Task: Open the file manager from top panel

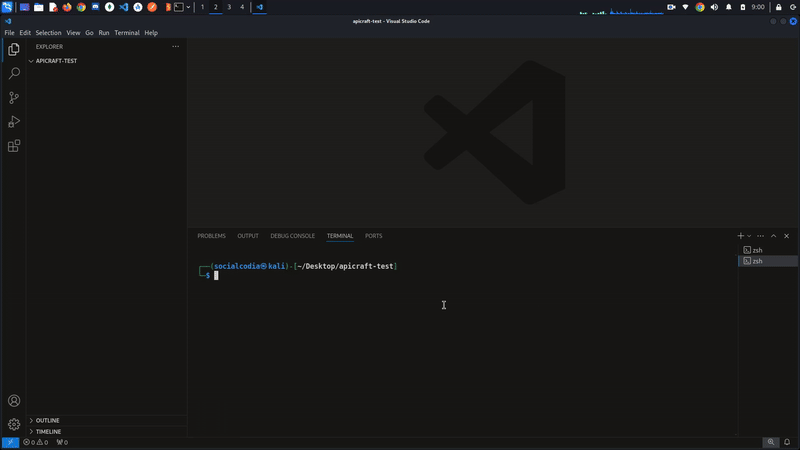Action: [38, 7]
